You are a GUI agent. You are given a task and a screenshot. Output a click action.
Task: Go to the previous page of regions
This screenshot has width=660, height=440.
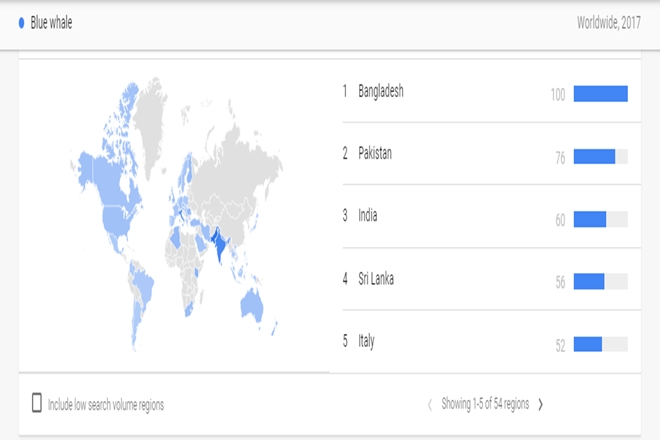(430, 404)
